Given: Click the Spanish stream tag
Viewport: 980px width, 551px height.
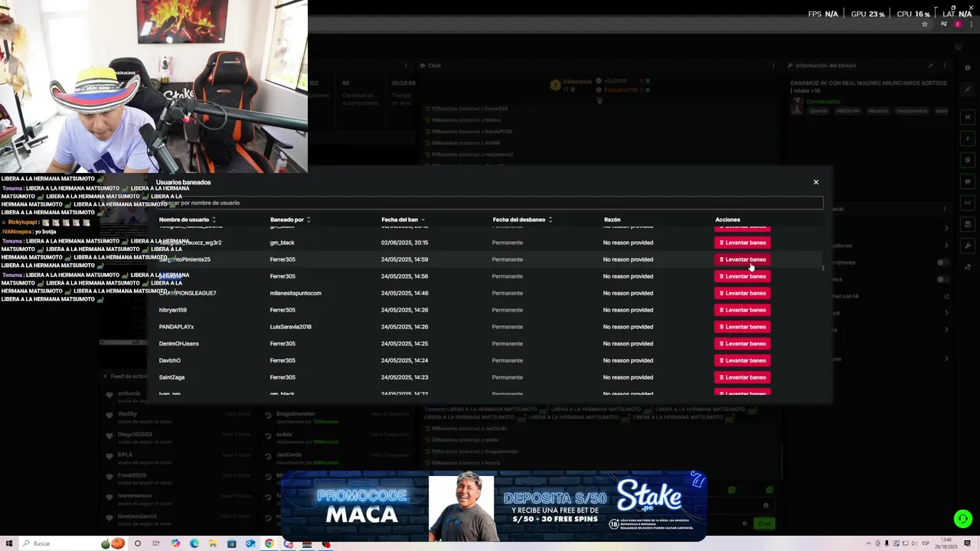Looking at the screenshot, I should point(818,111).
